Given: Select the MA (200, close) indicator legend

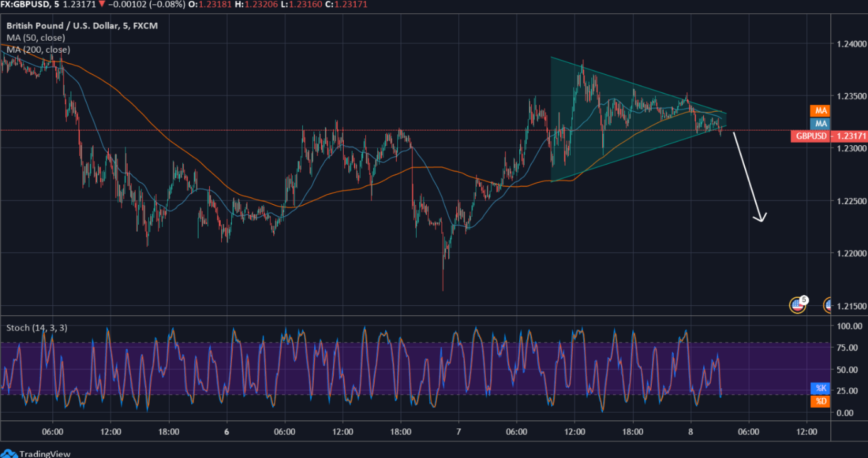Looking at the screenshot, I should click(x=38, y=50).
